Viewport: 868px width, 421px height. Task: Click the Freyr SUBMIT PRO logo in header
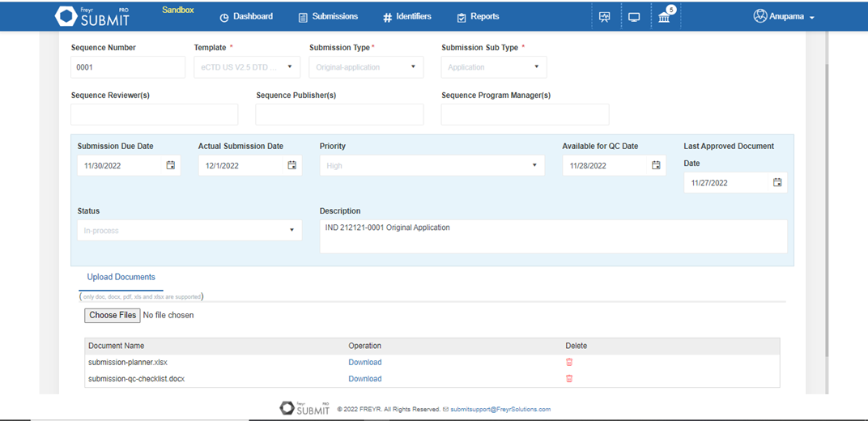[x=92, y=16]
